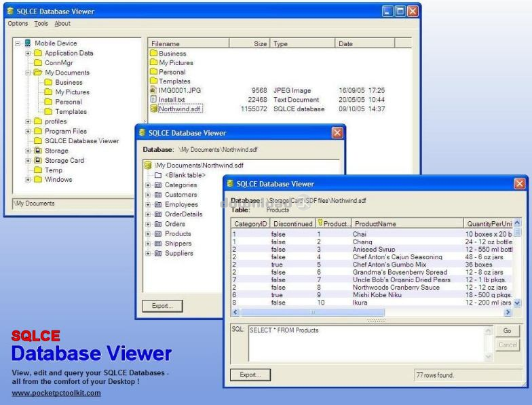Image resolution: width=532 pixels, height=405 pixels.
Task: Select the Aniseed Syrup row
Action: click(372, 250)
